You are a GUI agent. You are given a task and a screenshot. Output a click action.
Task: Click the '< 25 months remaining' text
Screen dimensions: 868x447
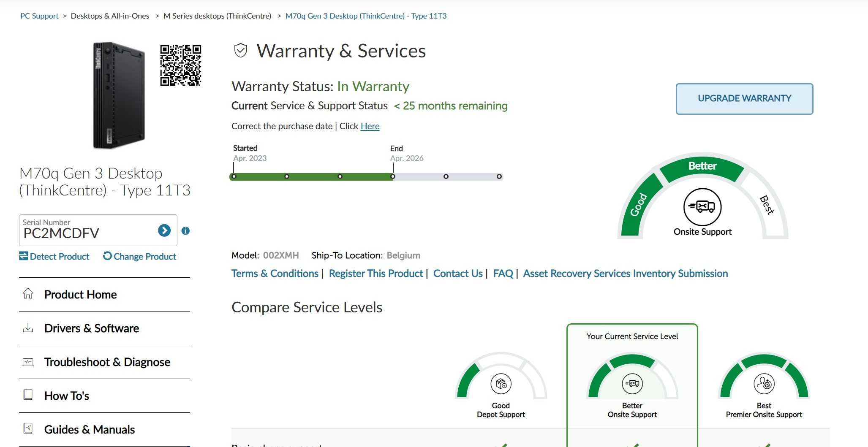(451, 106)
